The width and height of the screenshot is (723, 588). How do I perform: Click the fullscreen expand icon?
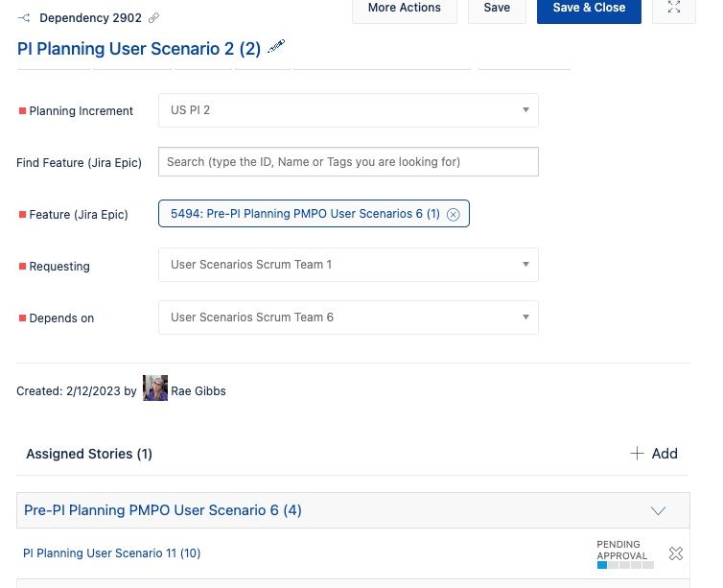674,9
